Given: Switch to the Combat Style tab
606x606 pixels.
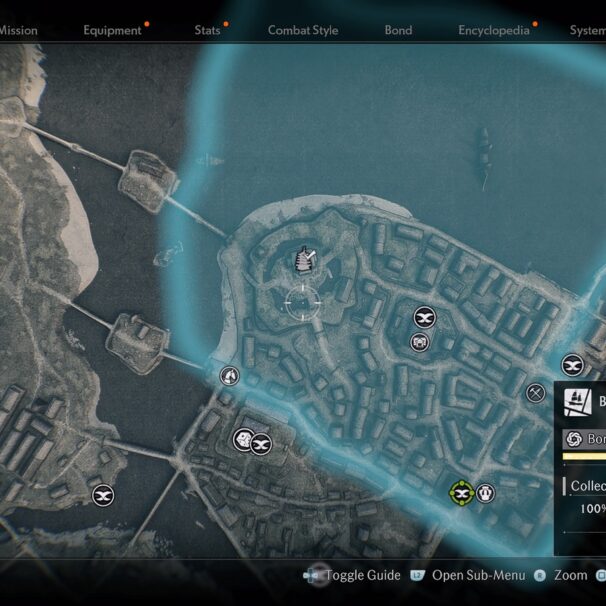Looking at the screenshot, I should click(303, 30).
